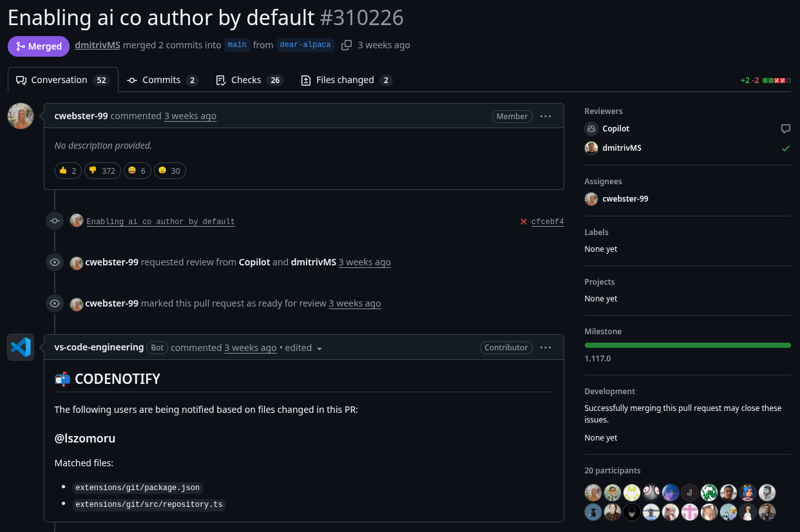Open the three-dot menu on cwebster-99's comment

pos(546,117)
